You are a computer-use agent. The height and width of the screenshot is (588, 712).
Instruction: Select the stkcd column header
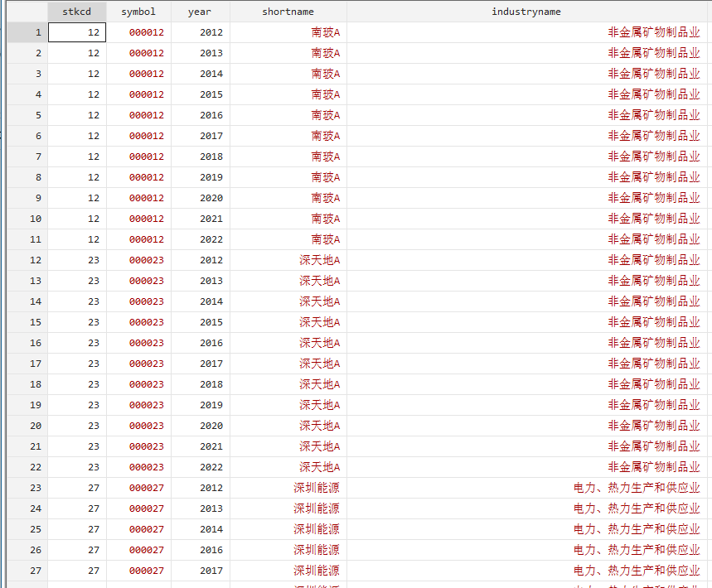[77, 12]
